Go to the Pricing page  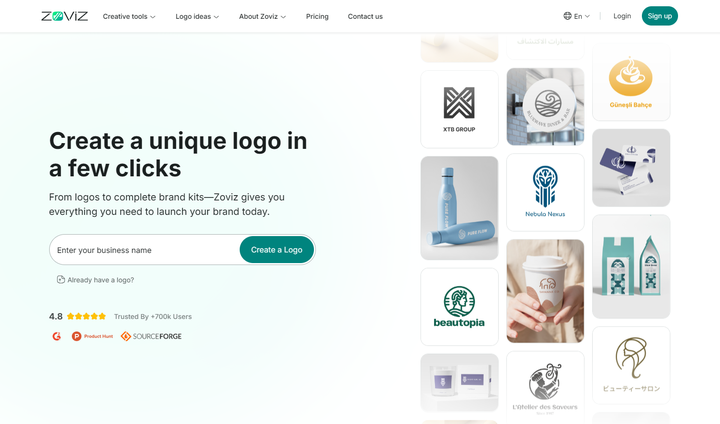(x=317, y=17)
